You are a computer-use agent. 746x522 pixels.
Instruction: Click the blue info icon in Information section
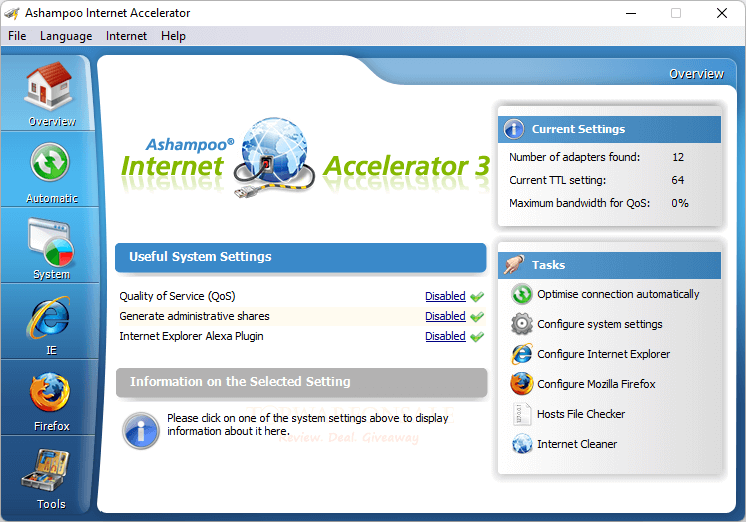coord(141,431)
